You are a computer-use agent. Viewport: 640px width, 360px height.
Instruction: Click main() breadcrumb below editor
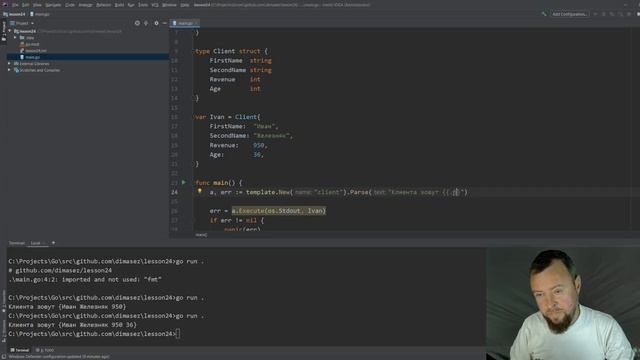(201, 235)
